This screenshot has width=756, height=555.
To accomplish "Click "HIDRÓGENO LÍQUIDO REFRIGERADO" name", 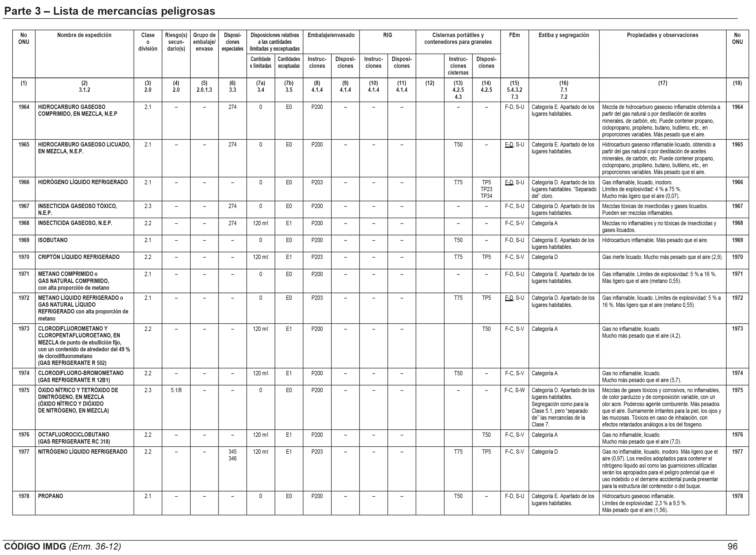I will pyautogui.click(x=83, y=182).
